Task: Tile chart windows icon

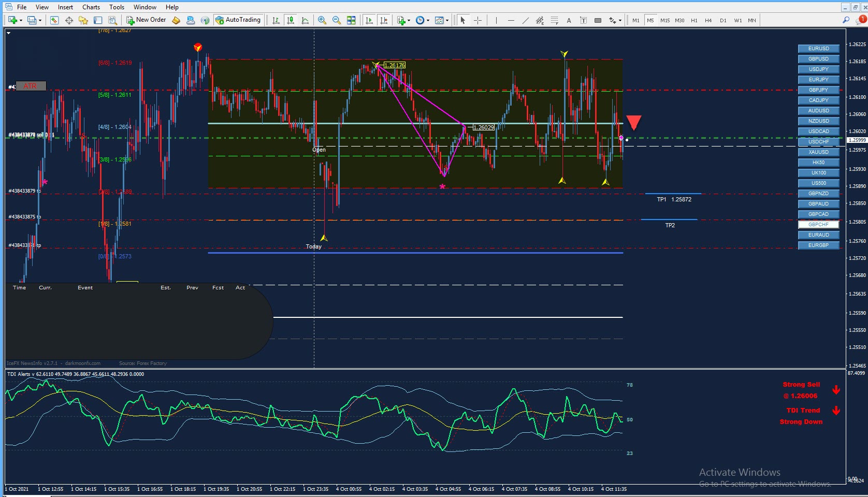Action: coord(351,20)
